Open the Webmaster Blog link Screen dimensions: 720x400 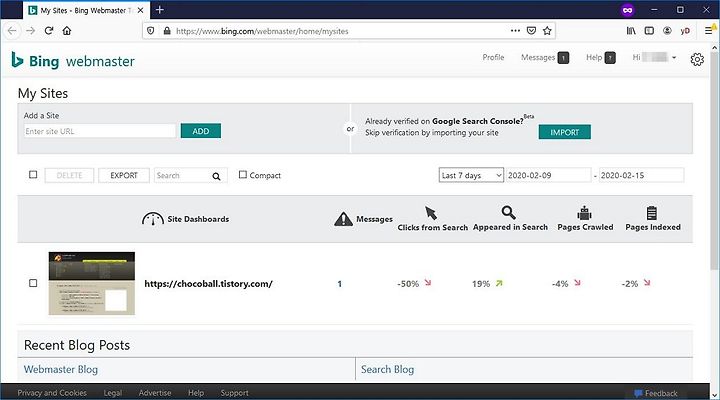[x=61, y=369]
